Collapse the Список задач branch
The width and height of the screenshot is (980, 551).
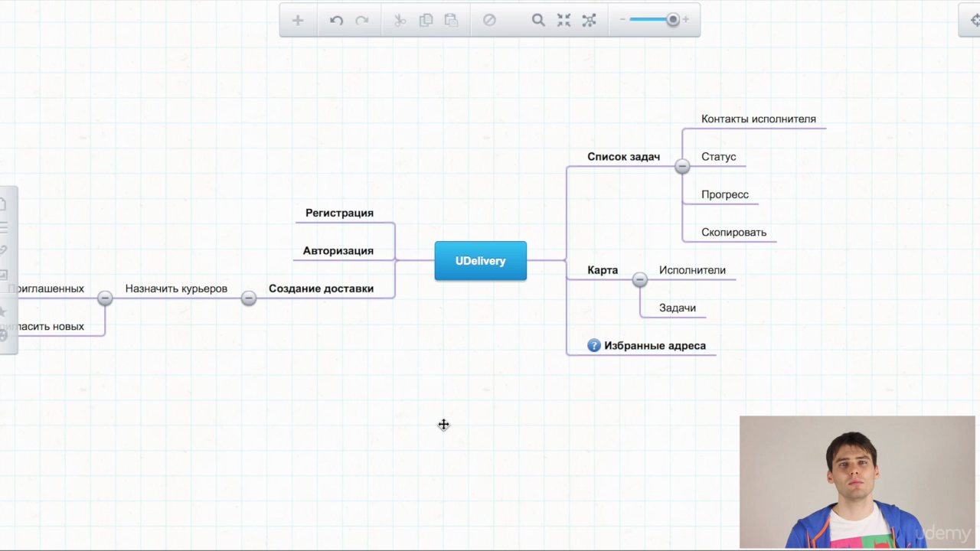[682, 166]
